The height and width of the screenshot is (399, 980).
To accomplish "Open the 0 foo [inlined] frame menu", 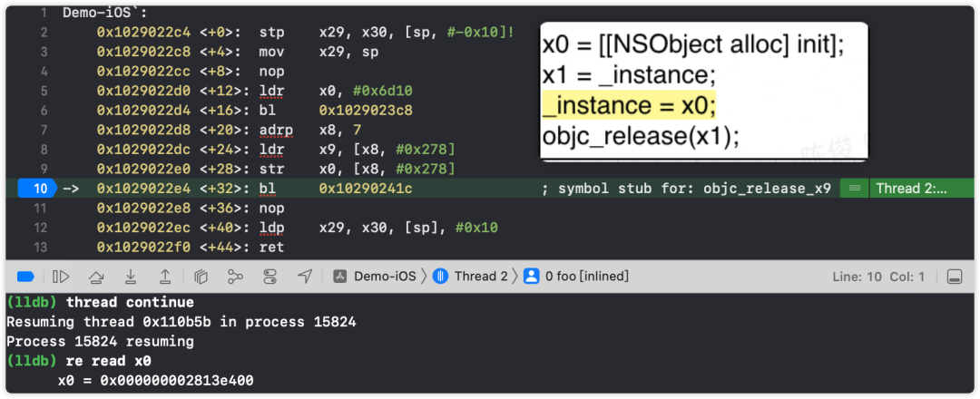I will (576, 277).
